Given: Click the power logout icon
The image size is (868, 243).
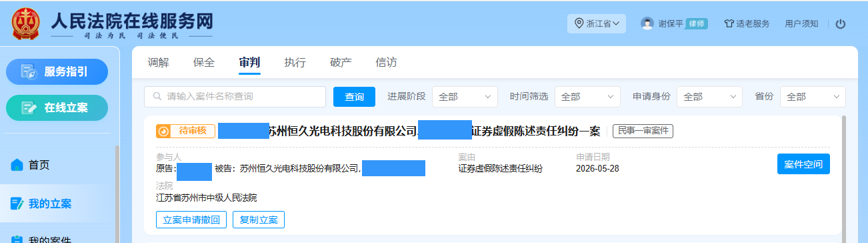Looking at the screenshot, I should (x=841, y=23).
